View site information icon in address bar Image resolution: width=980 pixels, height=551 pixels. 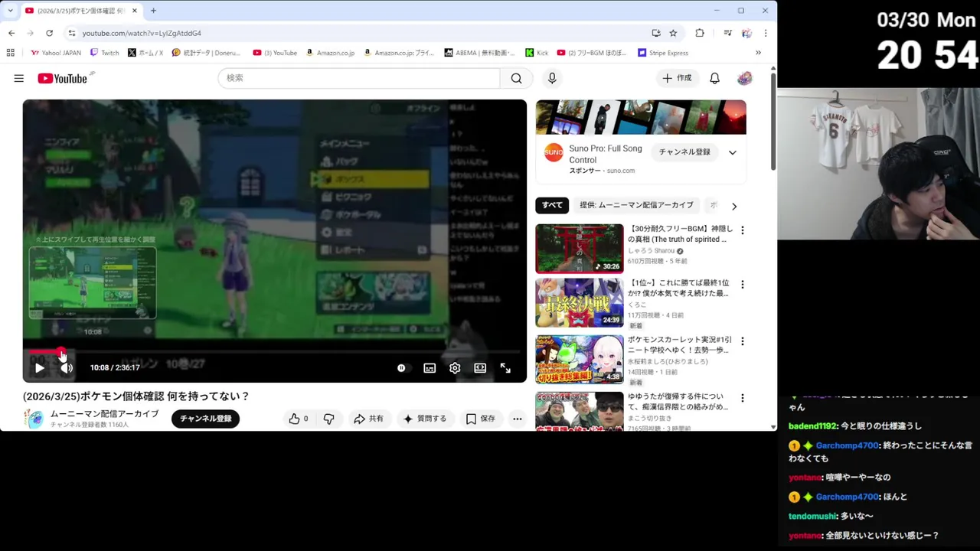point(72,33)
